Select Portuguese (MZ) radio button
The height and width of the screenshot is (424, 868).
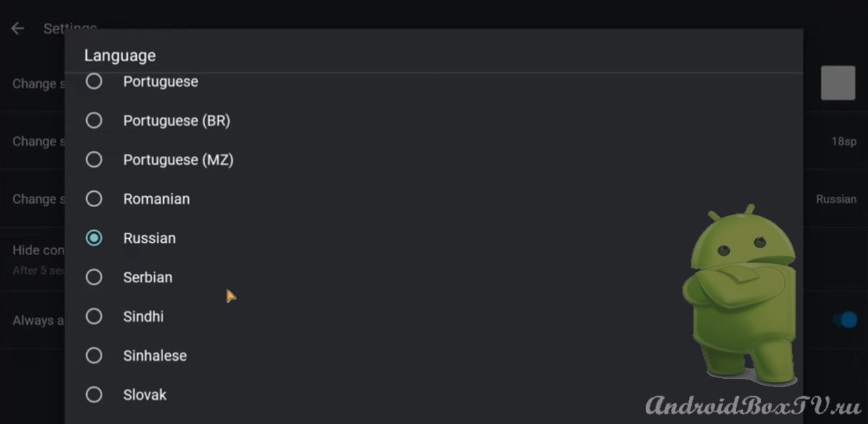click(x=94, y=160)
